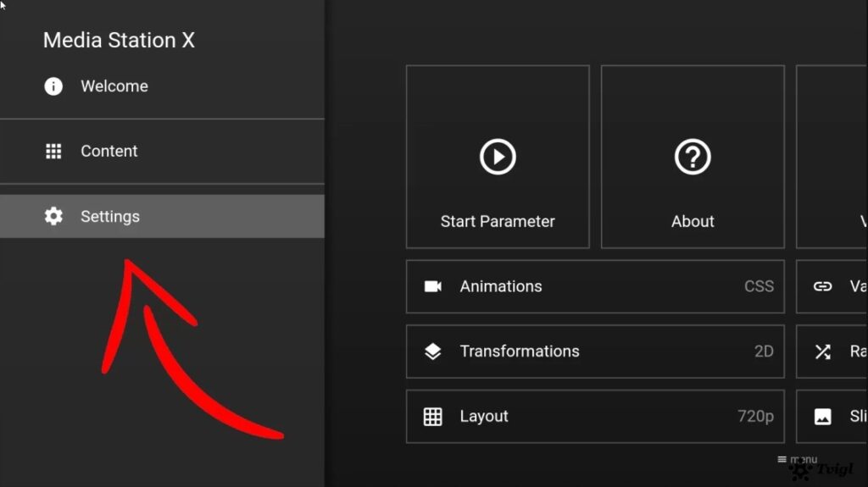The height and width of the screenshot is (487, 868).
Task: Click the grid icon beside Content
Action: [x=53, y=152]
